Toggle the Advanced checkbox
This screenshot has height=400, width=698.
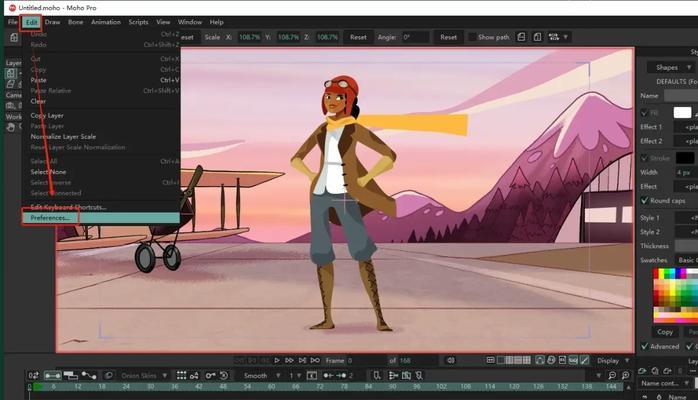645,346
